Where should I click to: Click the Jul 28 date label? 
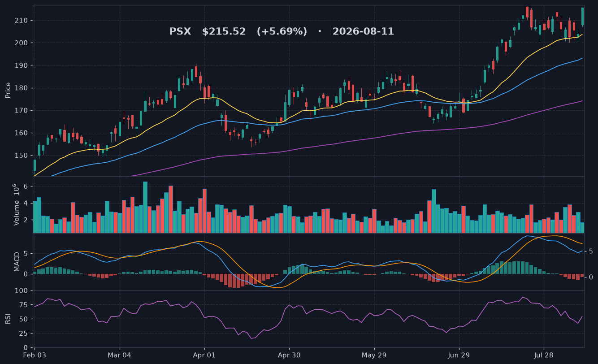544,355
